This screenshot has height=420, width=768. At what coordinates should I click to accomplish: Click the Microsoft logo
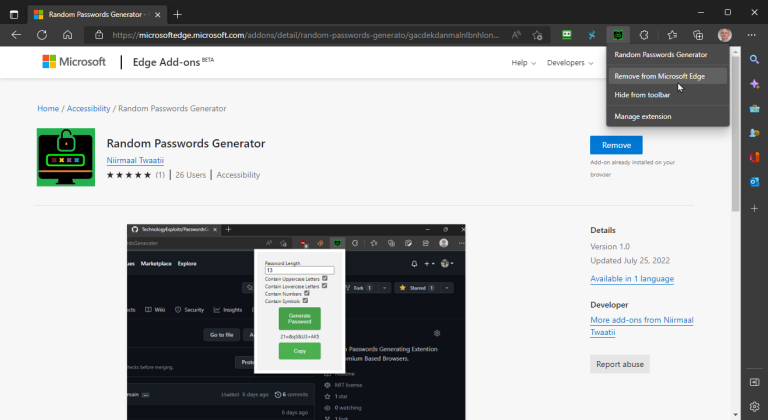[74, 62]
